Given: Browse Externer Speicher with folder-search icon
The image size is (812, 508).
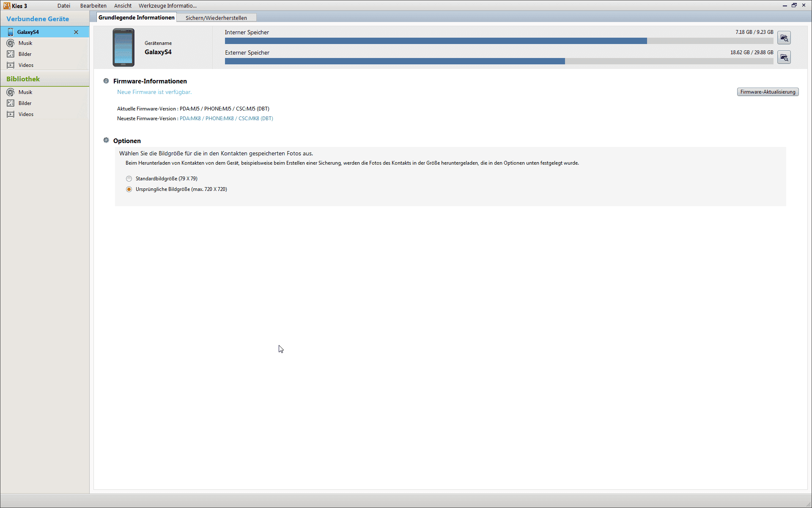Looking at the screenshot, I should (x=784, y=58).
